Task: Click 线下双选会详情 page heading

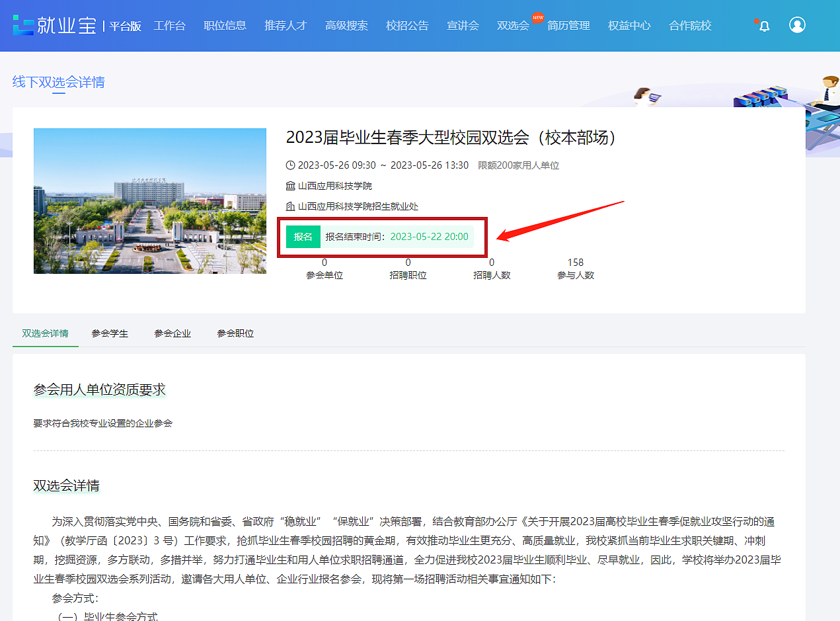Action: [x=59, y=82]
